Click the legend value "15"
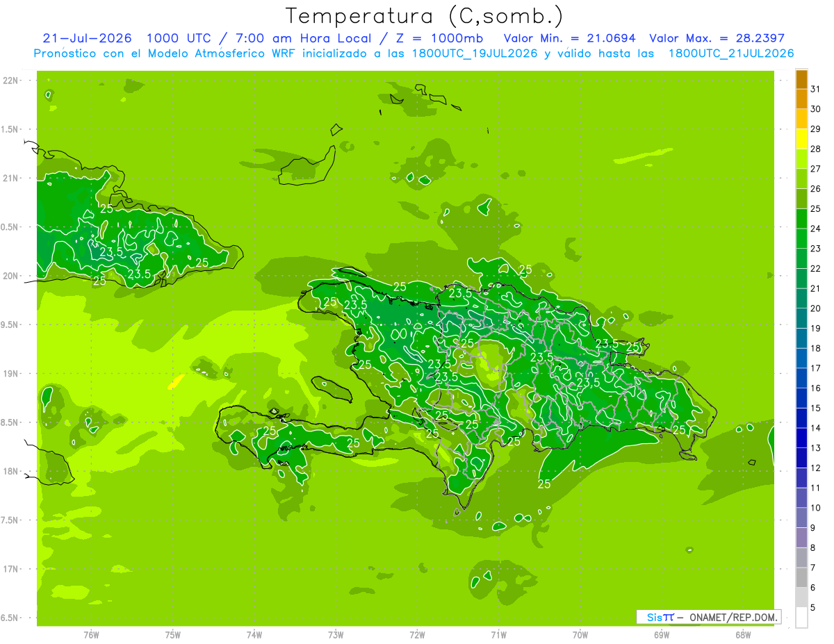The width and height of the screenshot is (834, 644). [x=816, y=408]
